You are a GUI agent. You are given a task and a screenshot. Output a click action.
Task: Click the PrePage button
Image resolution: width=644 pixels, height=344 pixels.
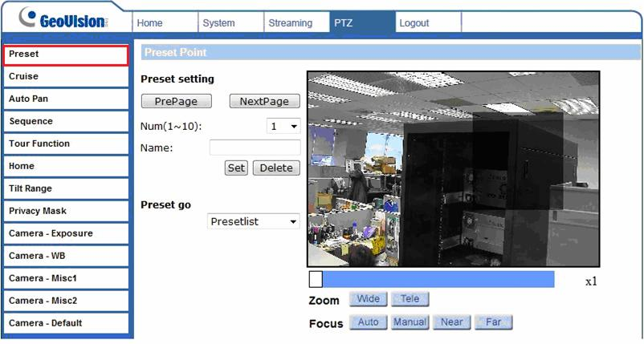click(x=176, y=101)
